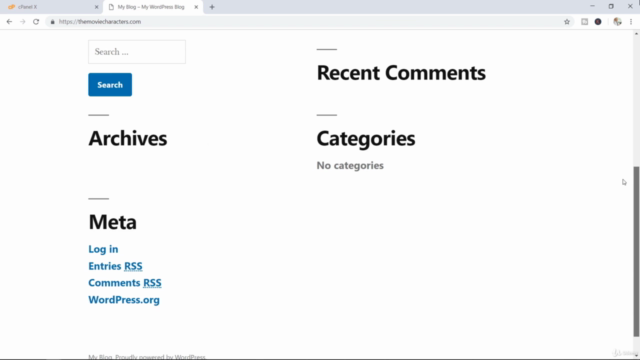The width and height of the screenshot is (640, 360).
Task: Minimize the browser window
Action: pos(592,6)
